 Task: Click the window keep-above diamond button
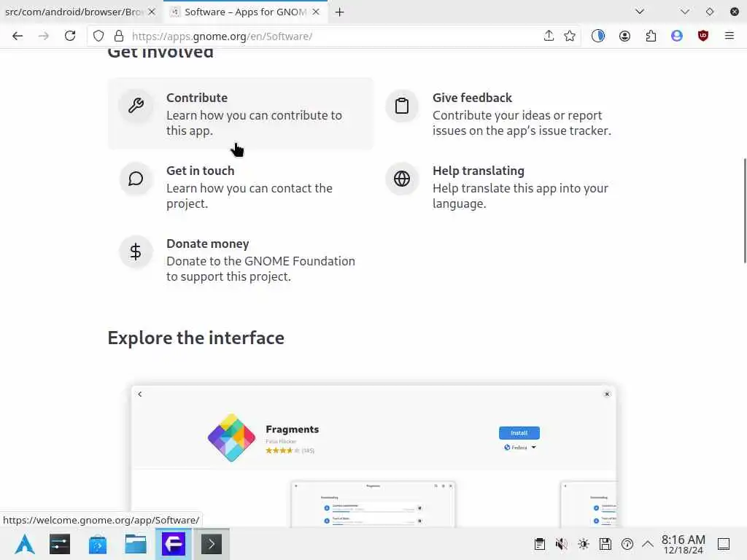pyautogui.click(x=710, y=12)
